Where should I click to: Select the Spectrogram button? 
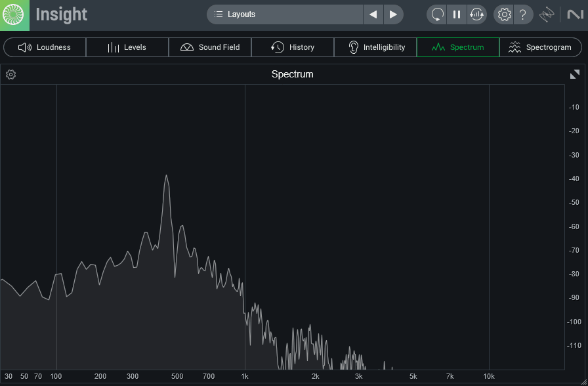[x=540, y=47]
